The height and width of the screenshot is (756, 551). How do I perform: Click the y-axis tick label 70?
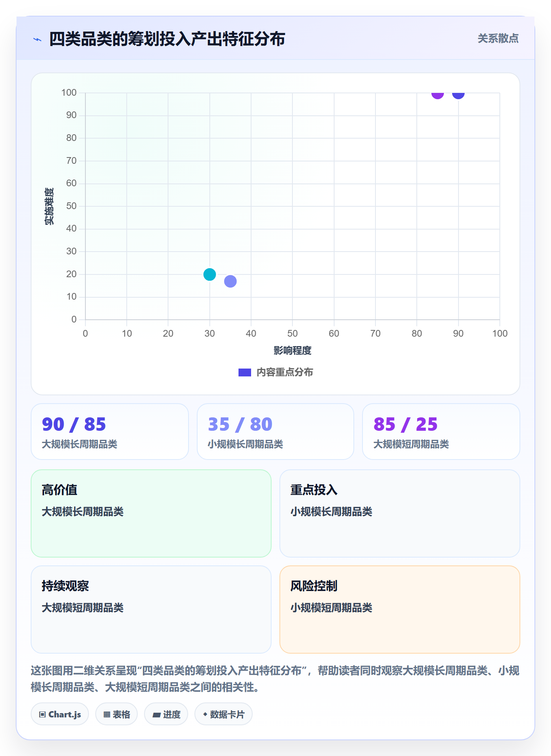click(71, 161)
